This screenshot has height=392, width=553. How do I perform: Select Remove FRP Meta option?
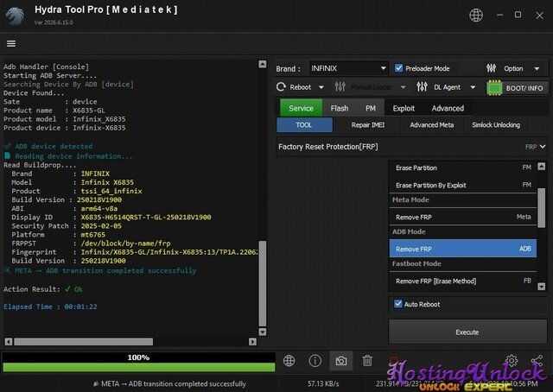463,217
